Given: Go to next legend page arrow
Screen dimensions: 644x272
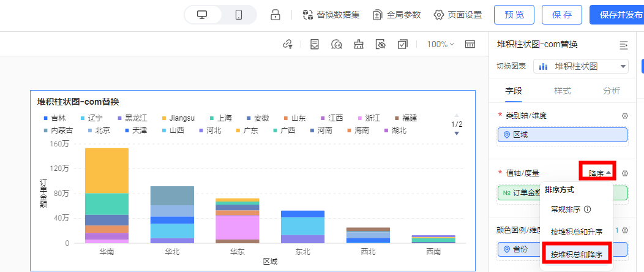Looking at the screenshot, I should tap(456, 133).
